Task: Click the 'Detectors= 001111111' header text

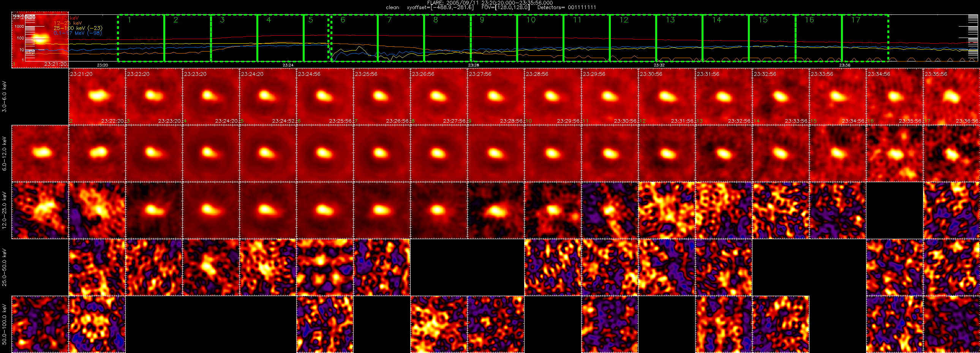Action: (x=567, y=7)
